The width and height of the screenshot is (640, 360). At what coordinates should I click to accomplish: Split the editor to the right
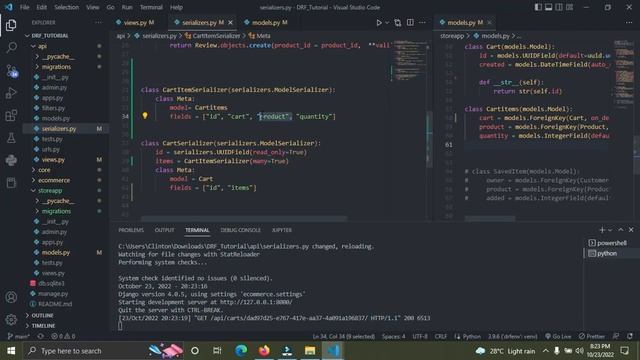pos(410,22)
